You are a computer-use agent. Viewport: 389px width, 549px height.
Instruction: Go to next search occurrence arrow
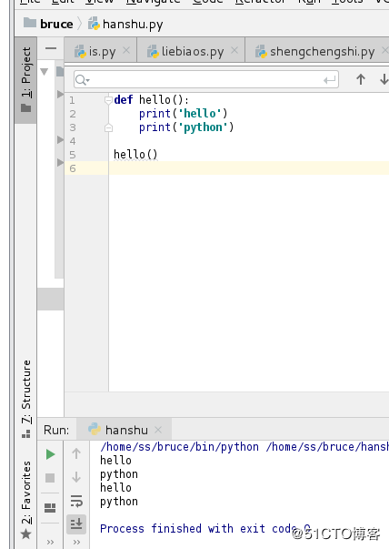pos(384,79)
